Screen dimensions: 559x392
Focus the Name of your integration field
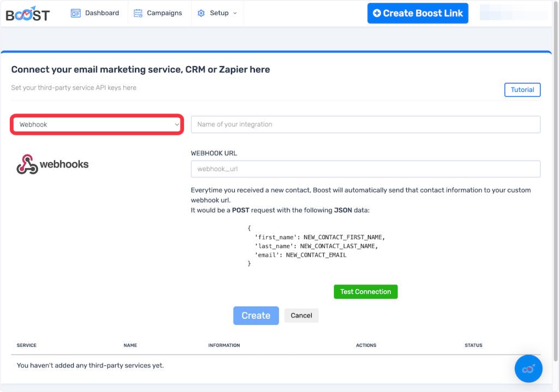click(x=365, y=124)
